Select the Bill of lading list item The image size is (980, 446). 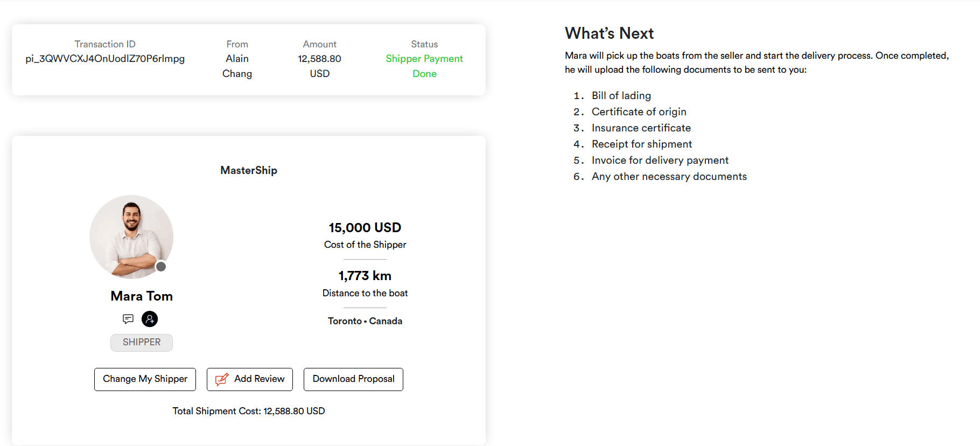point(621,96)
